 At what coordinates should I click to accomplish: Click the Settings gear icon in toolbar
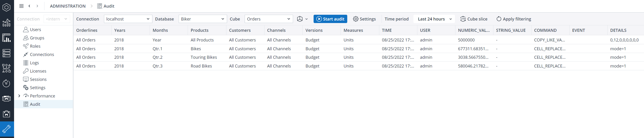click(x=356, y=19)
